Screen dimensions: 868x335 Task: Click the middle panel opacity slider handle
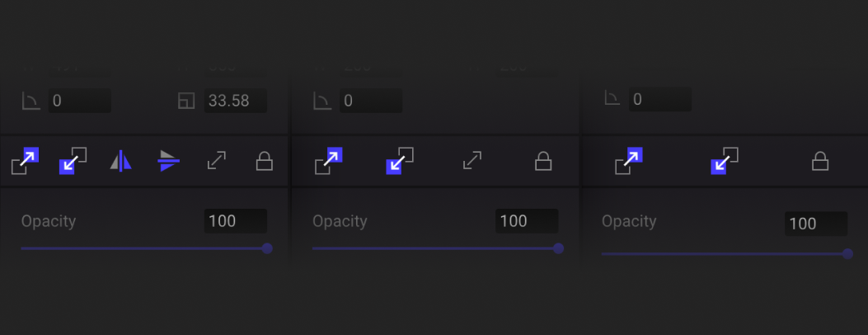tap(558, 248)
